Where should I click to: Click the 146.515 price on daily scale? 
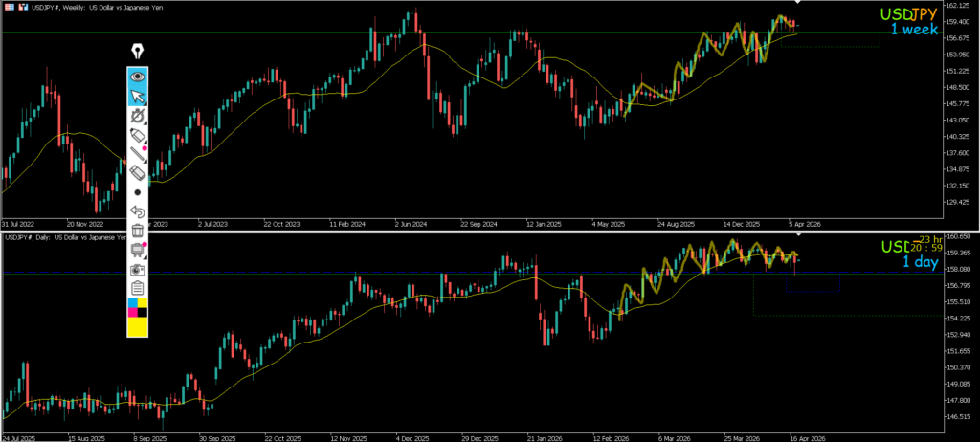pyautogui.click(x=961, y=416)
